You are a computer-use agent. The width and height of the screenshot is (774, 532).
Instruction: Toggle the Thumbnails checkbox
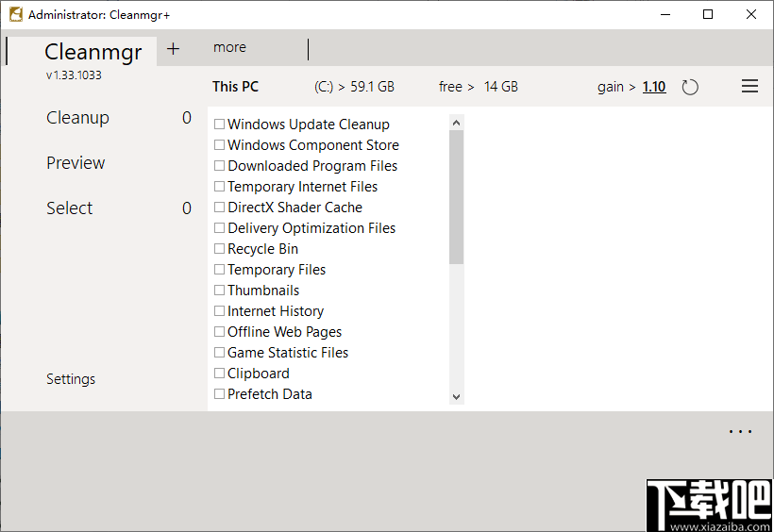point(219,290)
